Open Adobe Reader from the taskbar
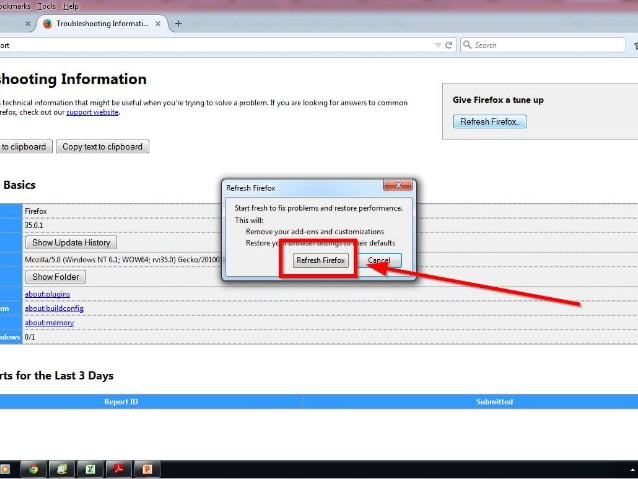 (119, 469)
